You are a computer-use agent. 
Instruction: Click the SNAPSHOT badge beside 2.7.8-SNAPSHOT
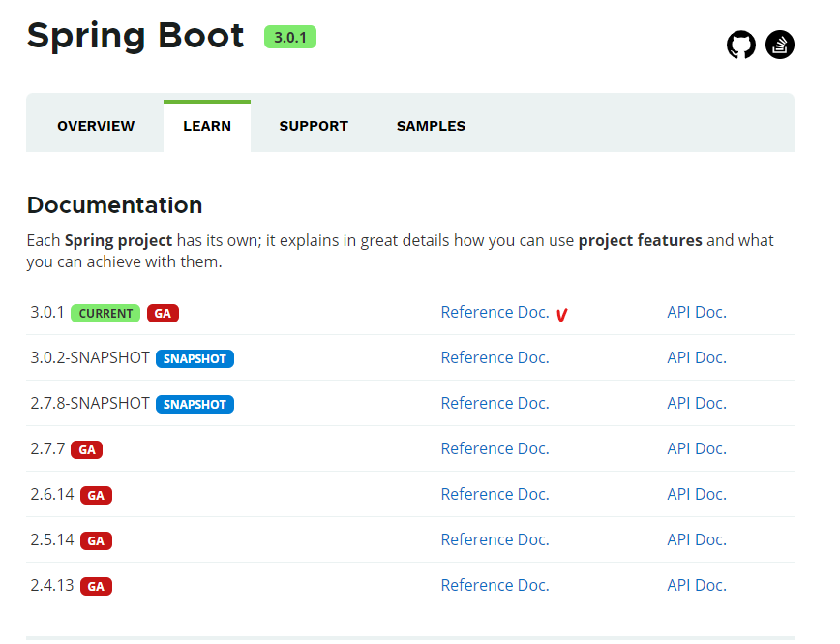pos(195,404)
